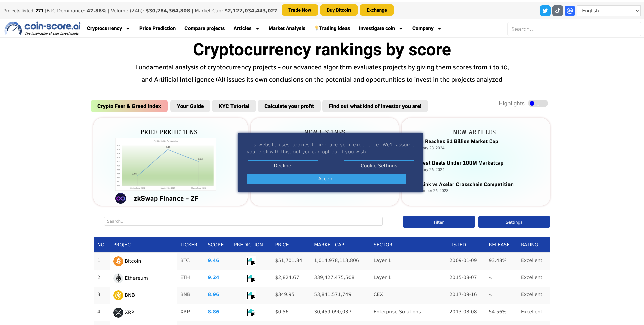Open the TikTok social icon
The width and height of the screenshot is (644, 325).
click(557, 10)
